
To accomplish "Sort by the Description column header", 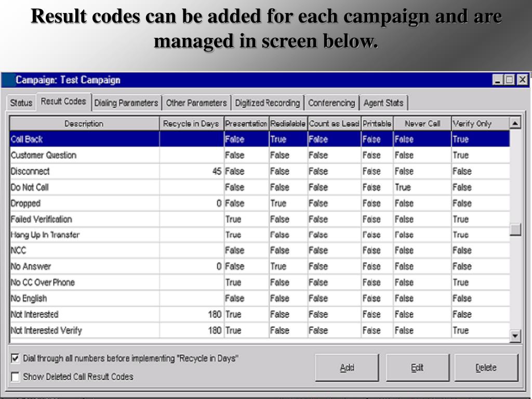I will click(x=84, y=124).
